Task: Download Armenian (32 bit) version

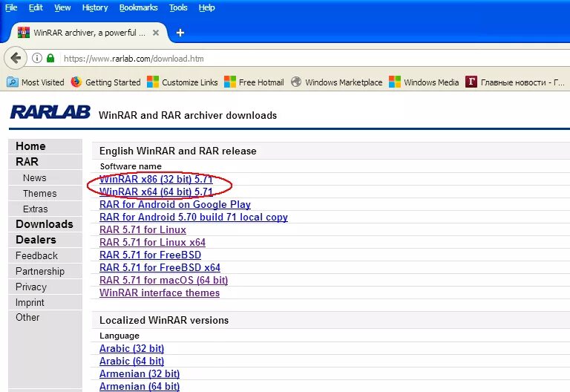Action: click(x=140, y=374)
